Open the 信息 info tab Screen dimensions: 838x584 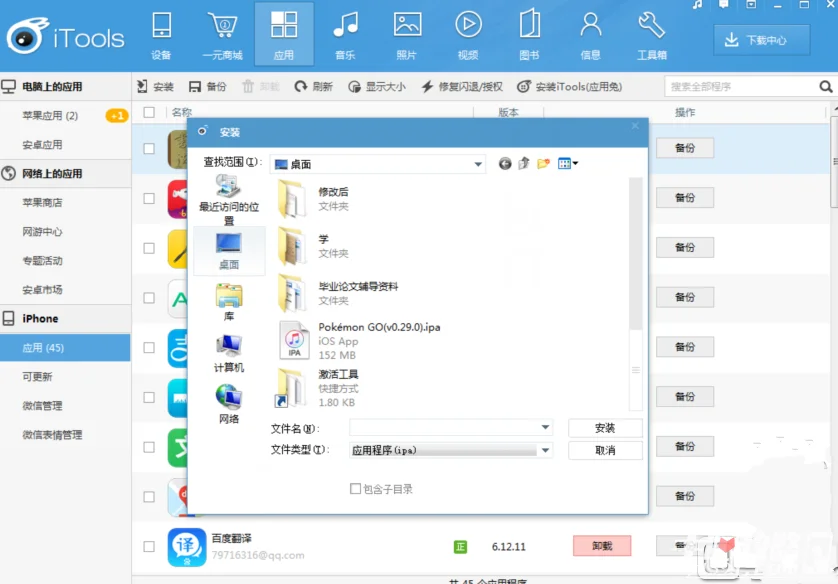[x=591, y=35]
